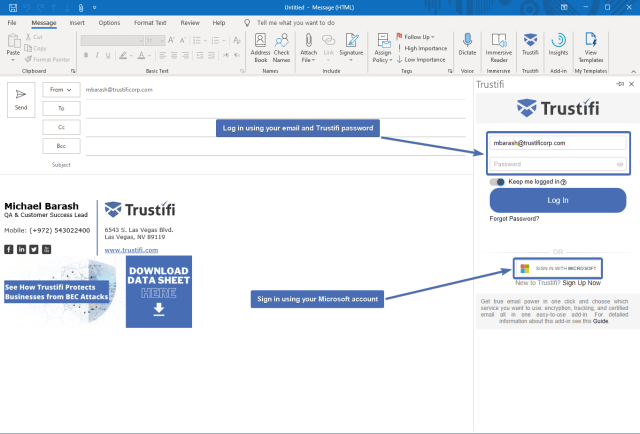Screen dimensions: 640x434
Task: Close the Trustifi task pane
Action: 631,84
